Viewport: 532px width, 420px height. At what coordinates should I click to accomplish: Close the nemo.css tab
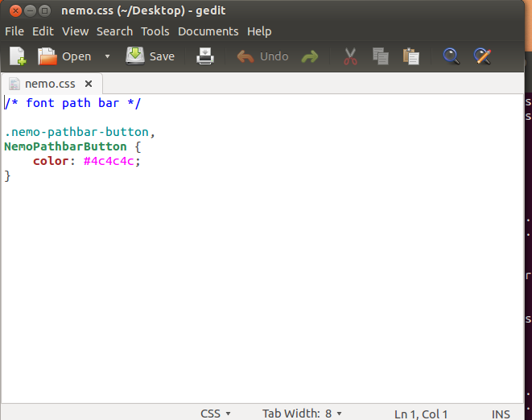click(x=89, y=84)
